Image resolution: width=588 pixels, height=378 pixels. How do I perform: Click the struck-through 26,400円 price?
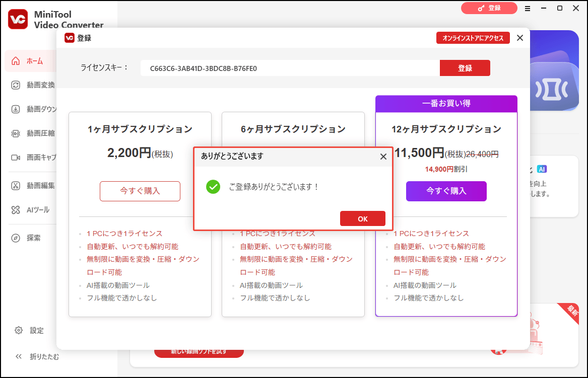click(x=482, y=155)
